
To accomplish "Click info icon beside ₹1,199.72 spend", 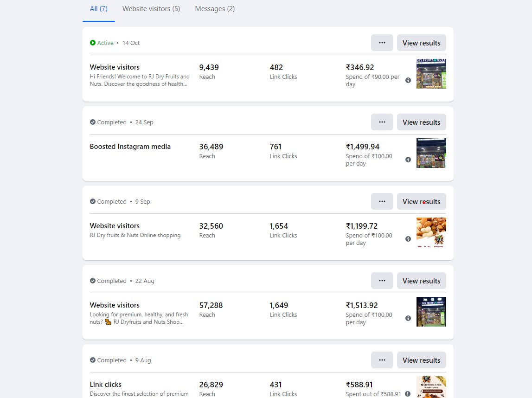I will [408, 239].
